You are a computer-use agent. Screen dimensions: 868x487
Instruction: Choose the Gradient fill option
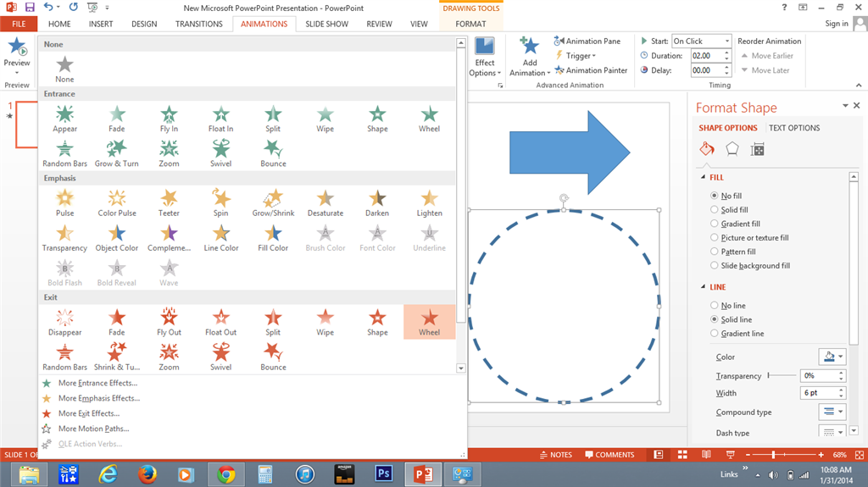tap(714, 224)
